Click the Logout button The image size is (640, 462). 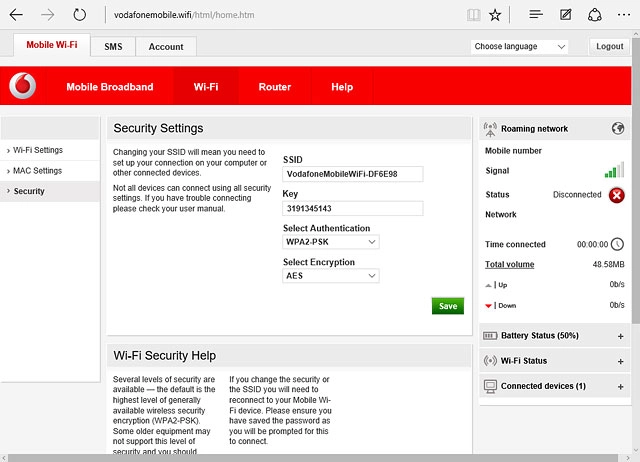pos(609,47)
